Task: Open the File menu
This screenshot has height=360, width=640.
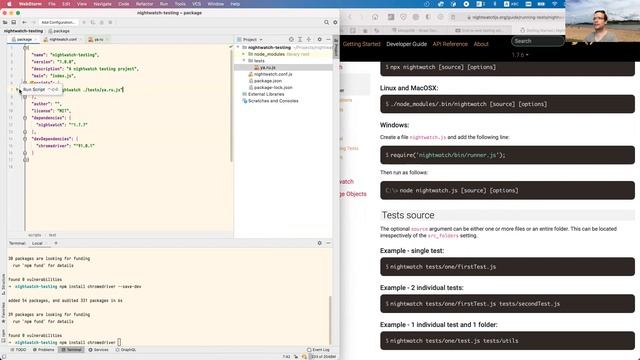Action: [x=52, y=4]
